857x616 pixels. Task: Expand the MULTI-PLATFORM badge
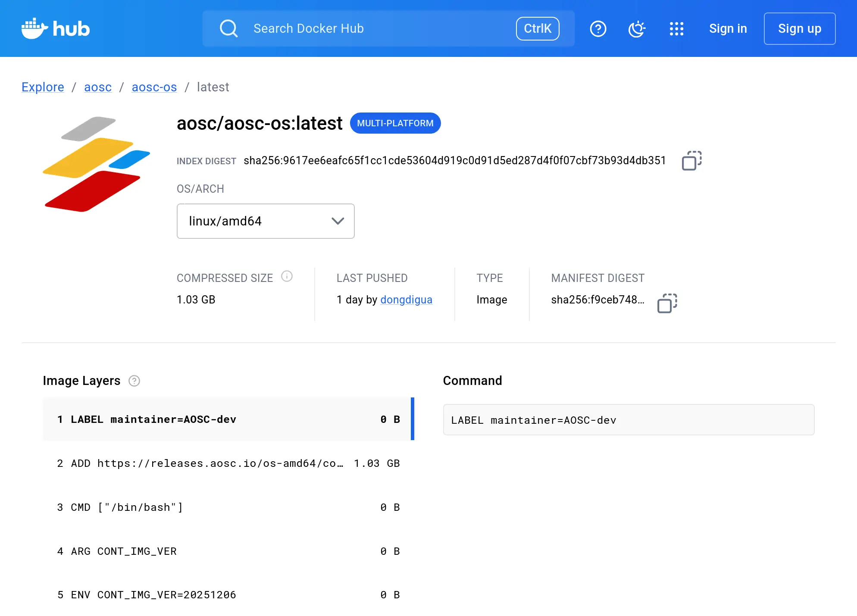click(x=395, y=123)
